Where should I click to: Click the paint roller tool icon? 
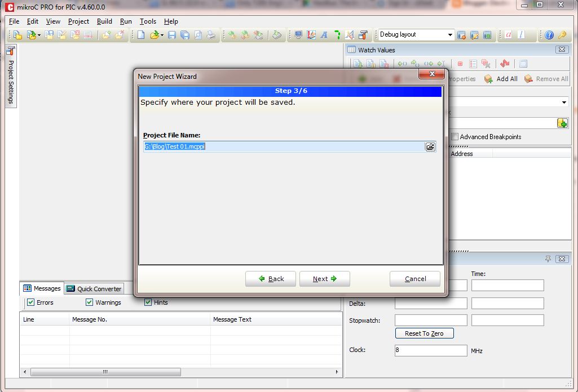tap(363, 35)
